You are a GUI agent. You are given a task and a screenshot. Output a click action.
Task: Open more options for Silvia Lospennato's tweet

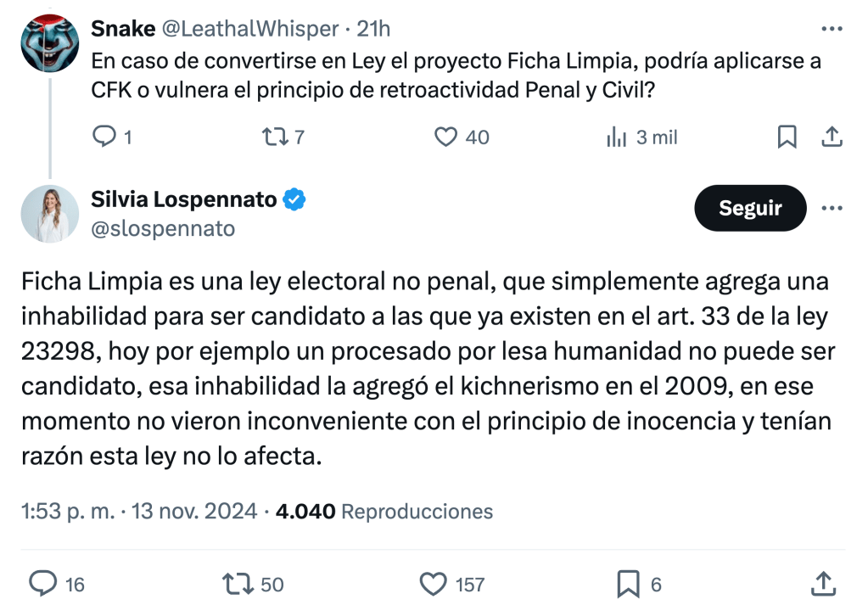point(832,209)
